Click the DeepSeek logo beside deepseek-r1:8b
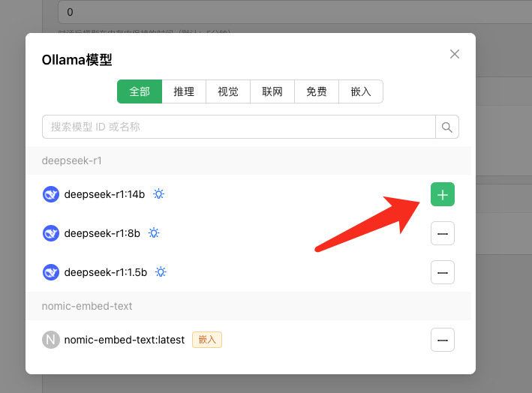 [51, 233]
